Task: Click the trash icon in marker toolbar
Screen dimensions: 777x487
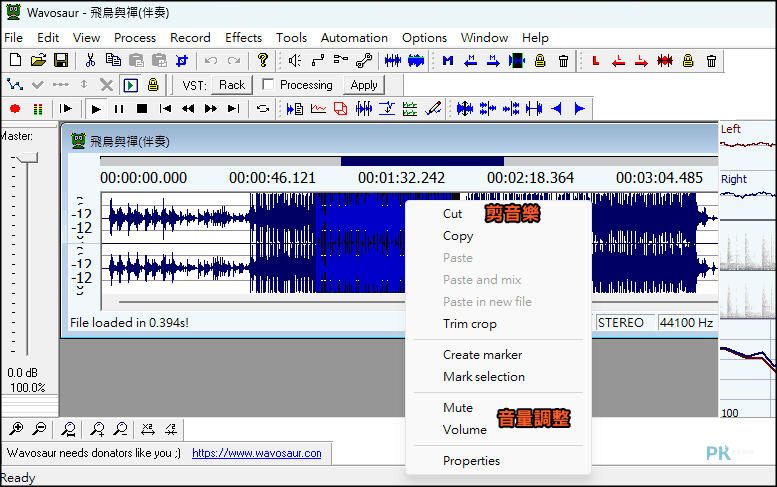Action: tap(563, 61)
